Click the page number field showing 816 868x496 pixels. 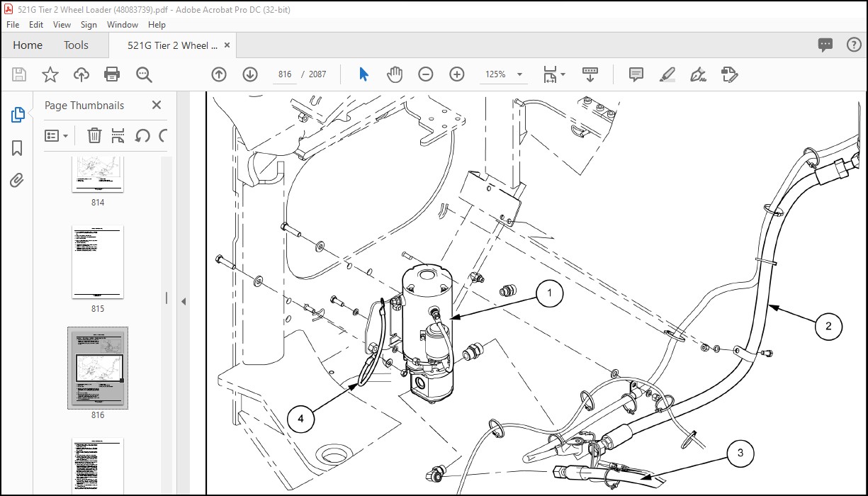coord(286,74)
